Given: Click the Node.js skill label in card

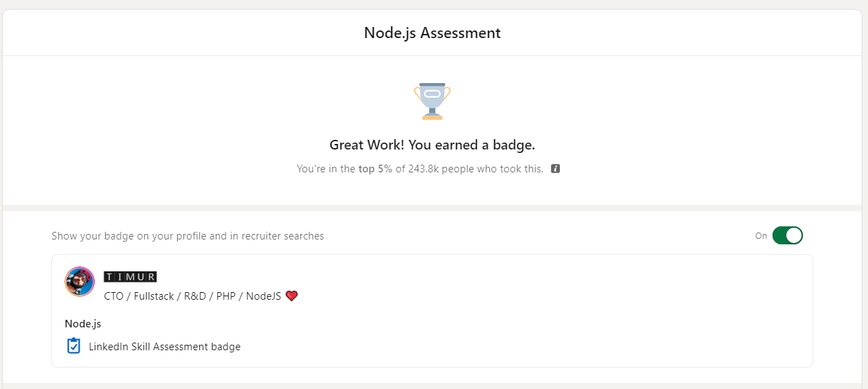Looking at the screenshot, I should tap(83, 323).
